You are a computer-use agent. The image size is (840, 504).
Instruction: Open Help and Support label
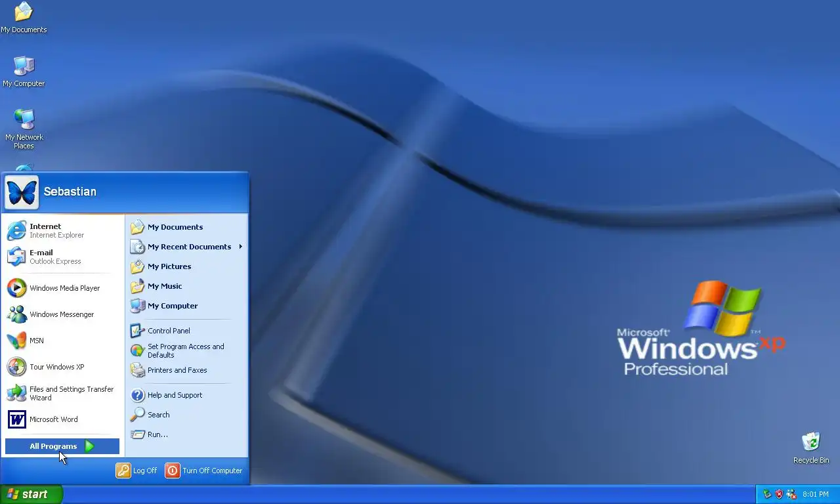pos(175,395)
